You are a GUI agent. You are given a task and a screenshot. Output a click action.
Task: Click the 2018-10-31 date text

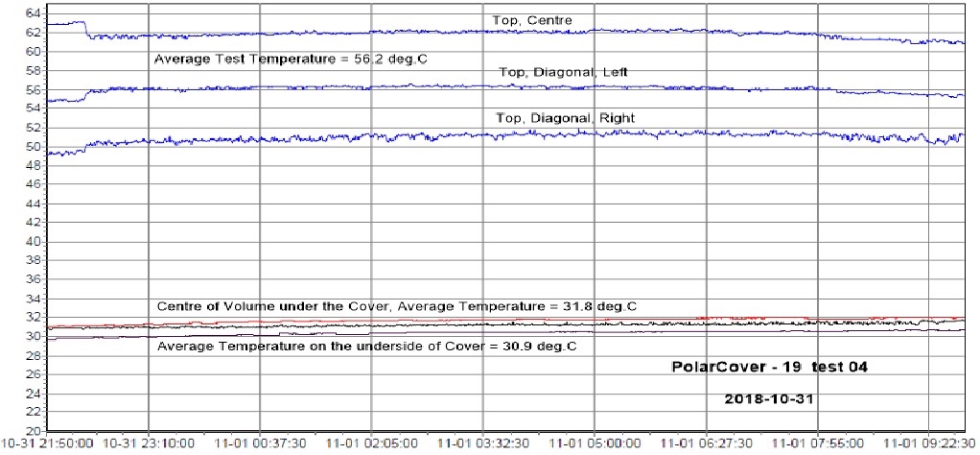point(770,398)
